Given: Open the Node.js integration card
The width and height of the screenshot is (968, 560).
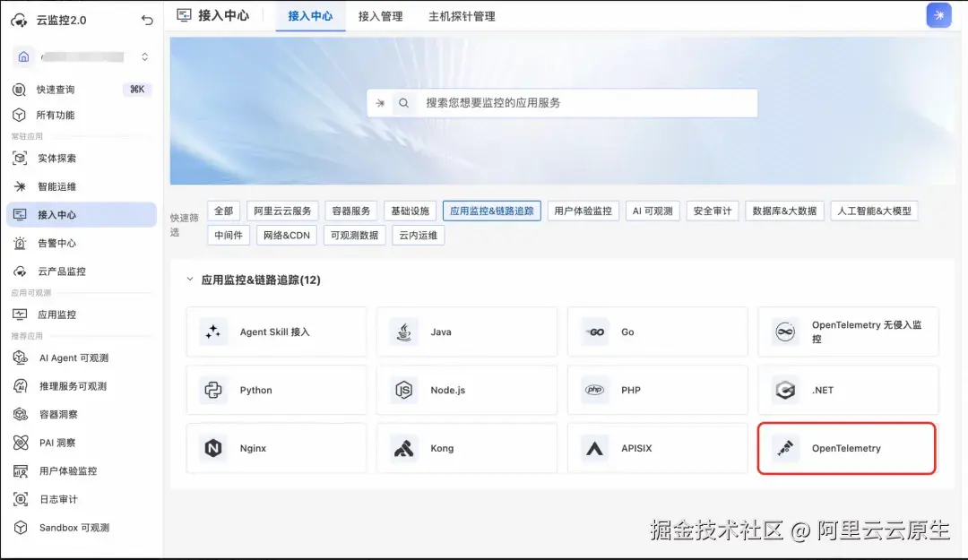Looking at the screenshot, I should click(x=467, y=391).
